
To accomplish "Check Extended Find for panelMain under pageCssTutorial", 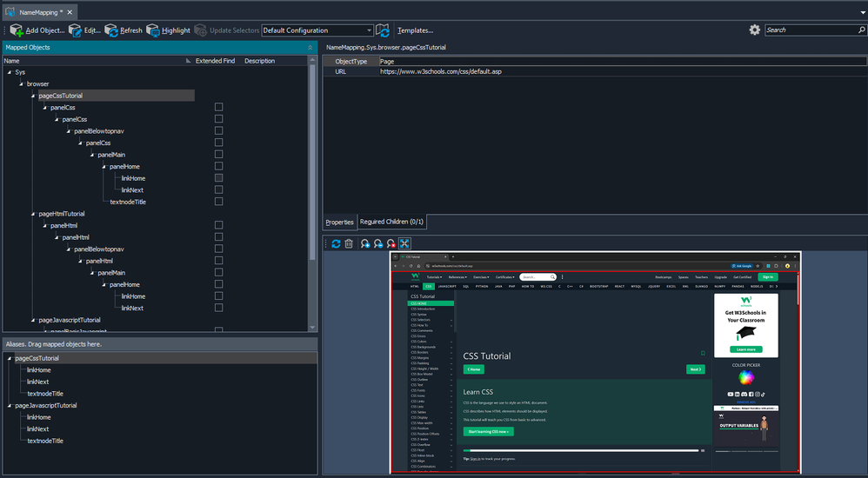I will (218, 155).
